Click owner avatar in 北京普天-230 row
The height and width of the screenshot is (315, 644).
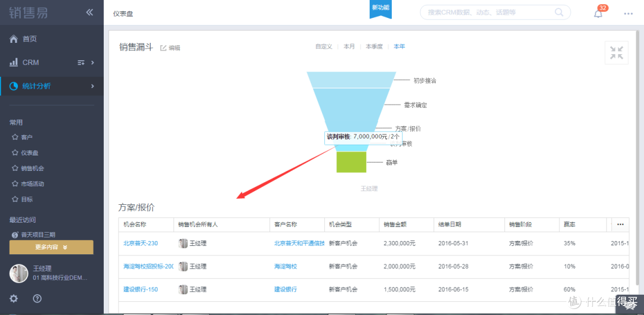click(183, 243)
